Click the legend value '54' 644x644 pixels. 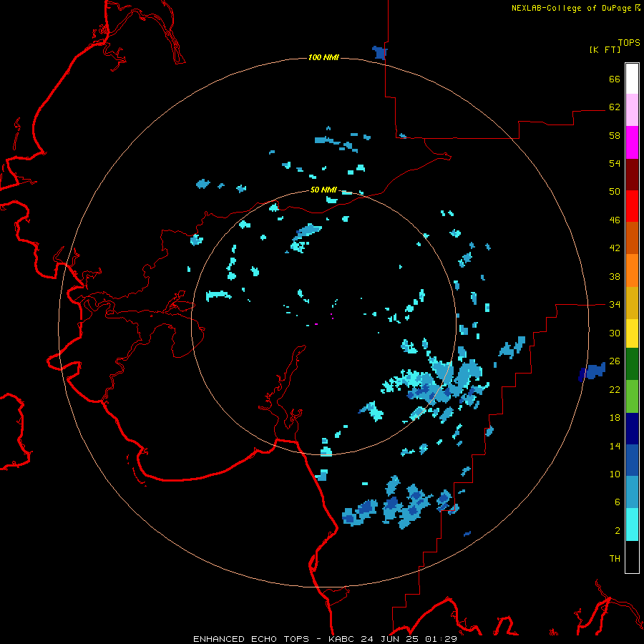[x=615, y=163]
